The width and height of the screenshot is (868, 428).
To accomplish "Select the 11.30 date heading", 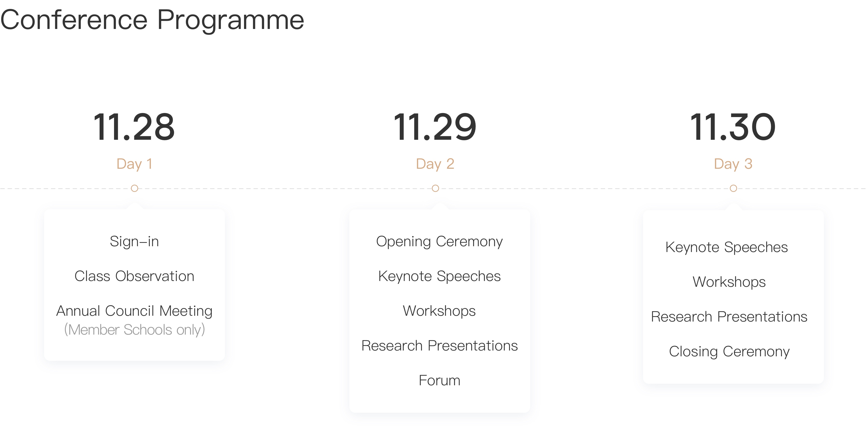I will 733,127.
